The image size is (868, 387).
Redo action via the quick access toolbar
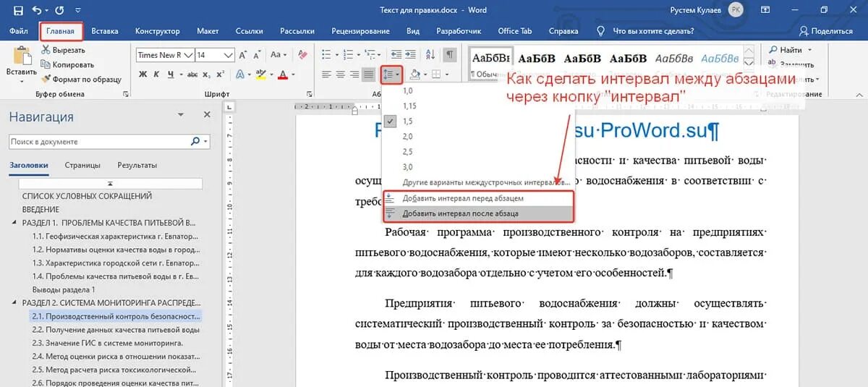pos(59,10)
